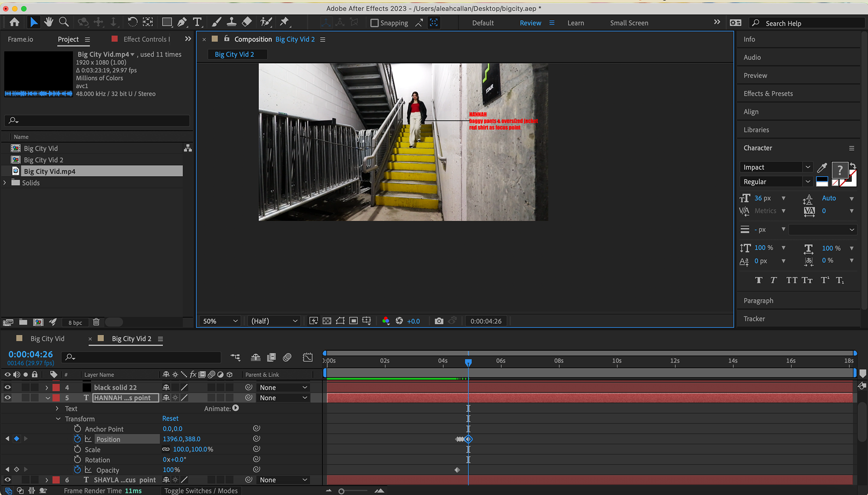
Task: Open the Impact font family dropdown
Action: pyautogui.click(x=776, y=167)
